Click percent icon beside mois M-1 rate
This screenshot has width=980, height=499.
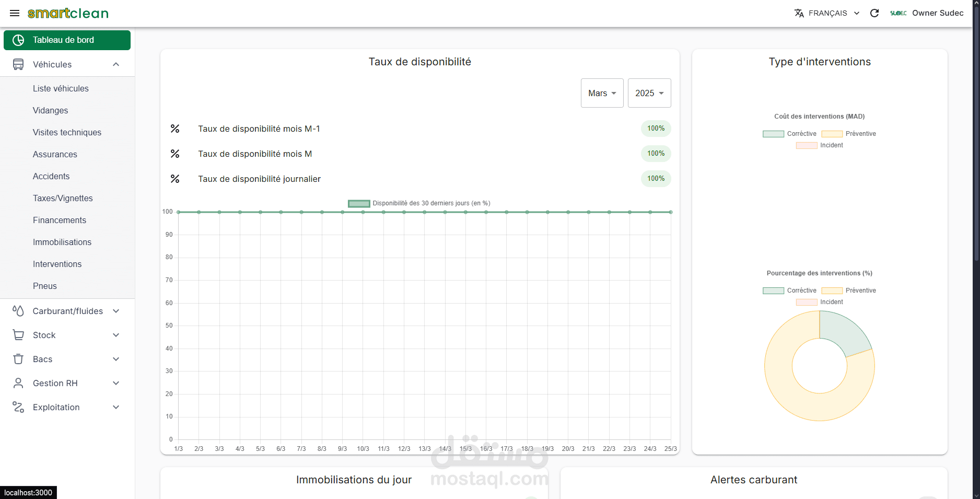[x=175, y=129]
